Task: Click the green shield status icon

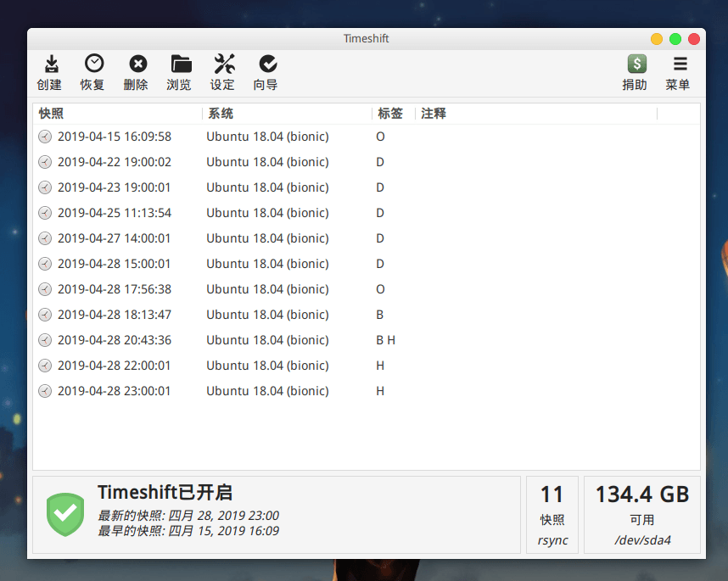Action: click(65, 515)
